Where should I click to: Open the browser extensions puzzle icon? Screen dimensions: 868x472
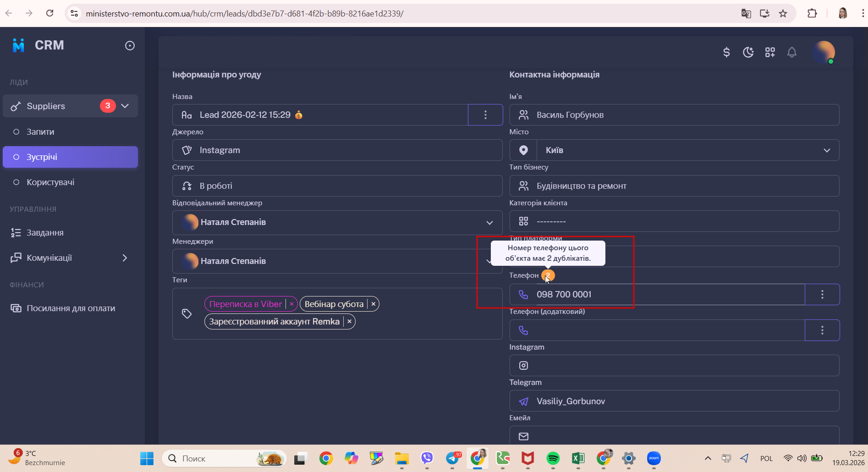(812, 13)
